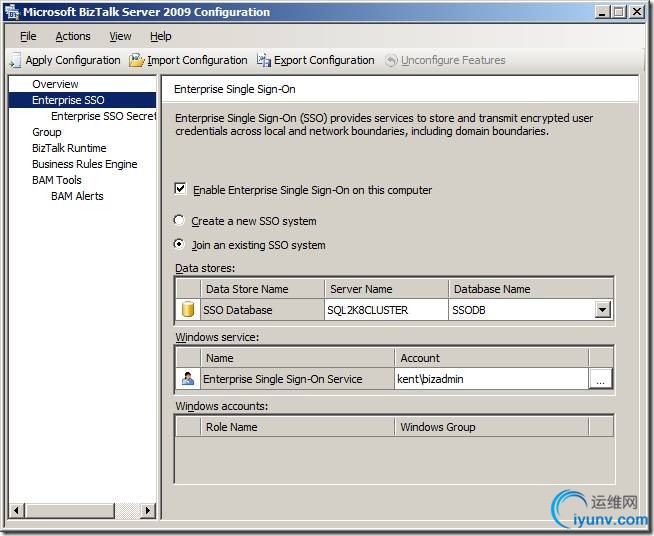654x536 pixels.
Task: Select Overview in the navigation tree
Action: point(55,84)
